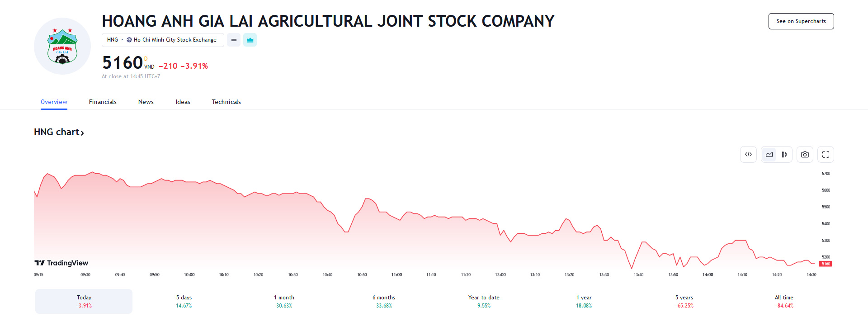This screenshot has height=336, width=868.
Task: Switch to the Technicals tab
Action: click(226, 102)
